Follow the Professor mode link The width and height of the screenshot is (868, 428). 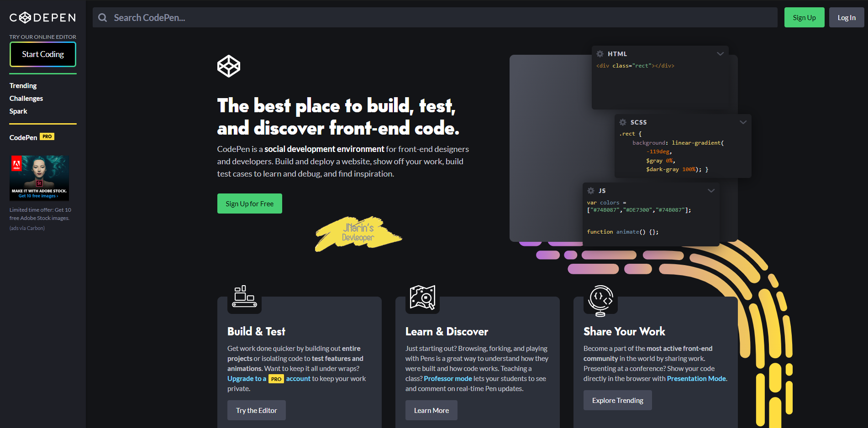(448, 379)
